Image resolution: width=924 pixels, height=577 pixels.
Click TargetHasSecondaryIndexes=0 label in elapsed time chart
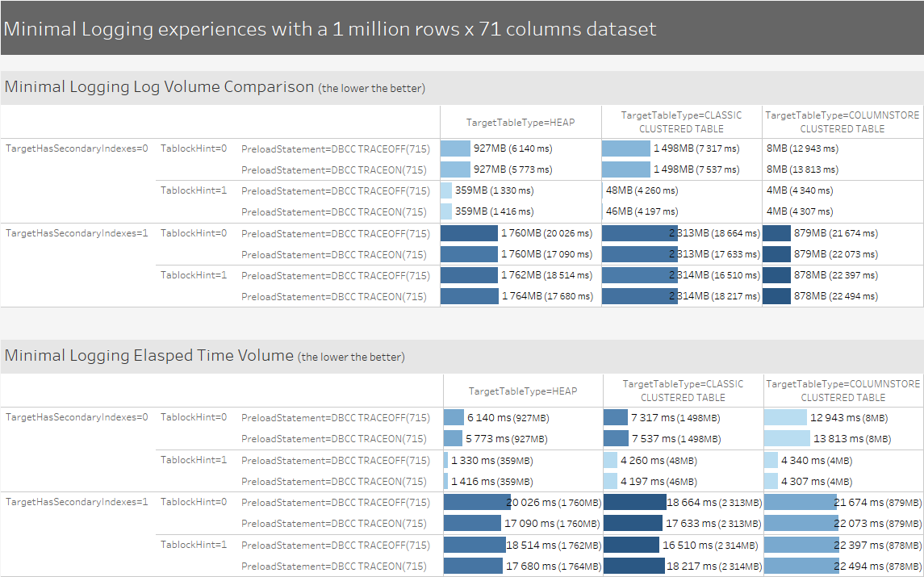click(x=77, y=417)
